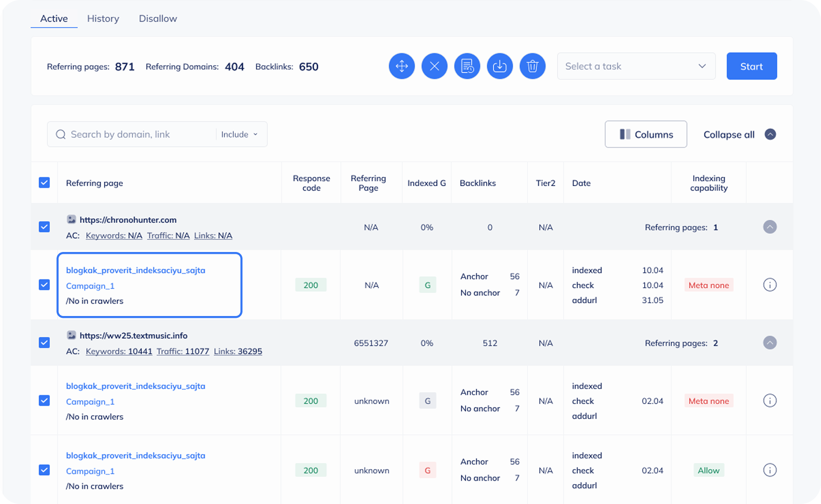Open Campaign_1 link in chronohunter row
821x504 pixels.
coord(90,286)
